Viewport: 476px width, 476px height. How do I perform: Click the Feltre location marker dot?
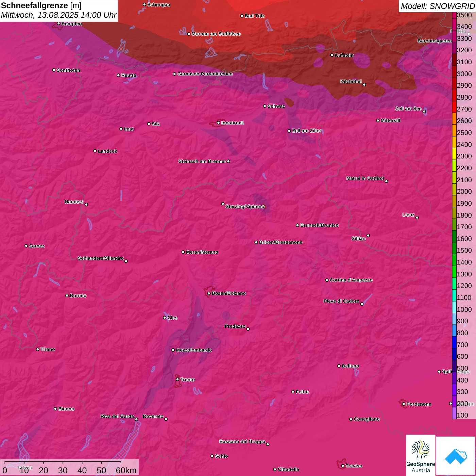293,392
